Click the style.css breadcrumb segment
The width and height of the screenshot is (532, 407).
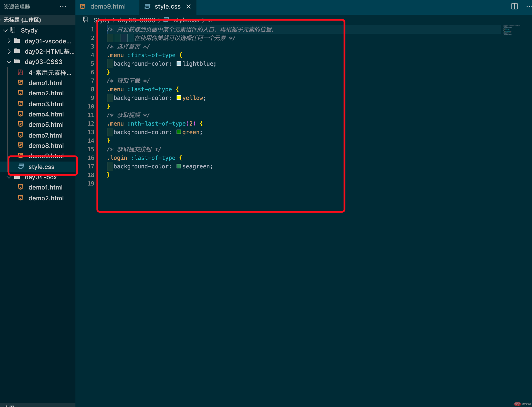pos(186,20)
